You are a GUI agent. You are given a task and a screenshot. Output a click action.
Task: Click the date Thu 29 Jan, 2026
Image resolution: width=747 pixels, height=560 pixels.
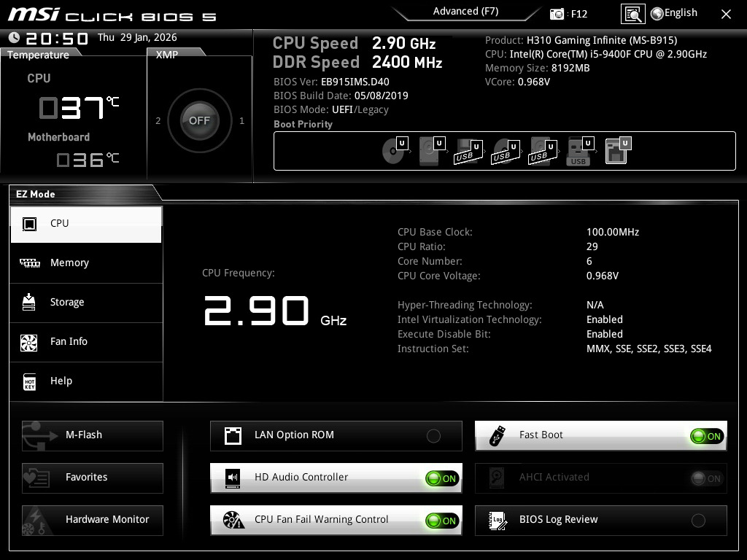(137, 37)
